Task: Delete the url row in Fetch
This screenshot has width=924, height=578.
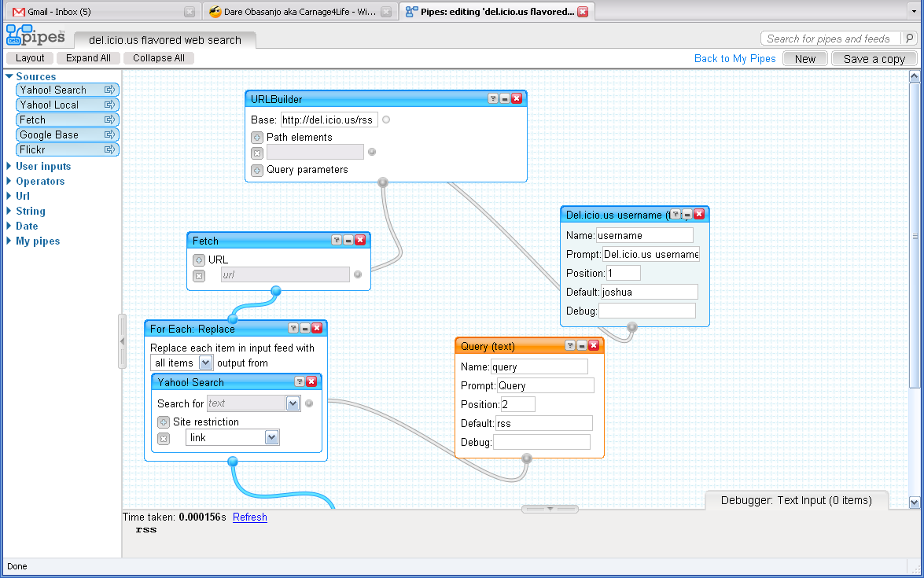Action: (199, 276)
